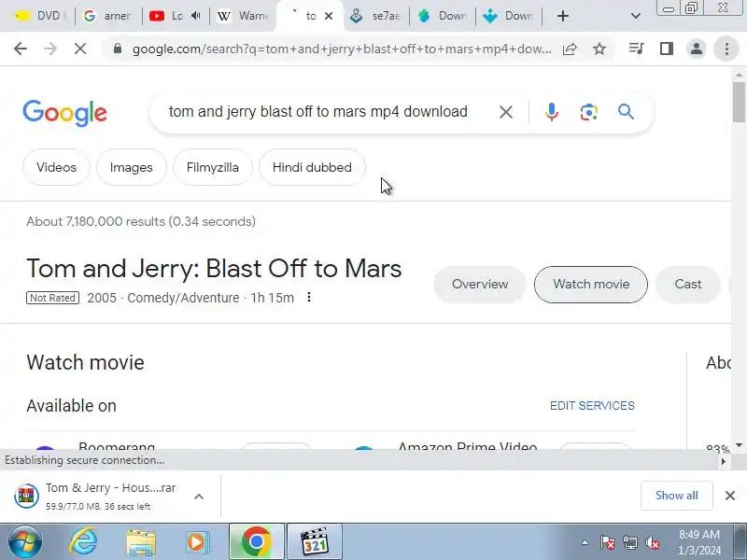Open the Google logo homepage
The image size is (747, 560).
[64, 113]
